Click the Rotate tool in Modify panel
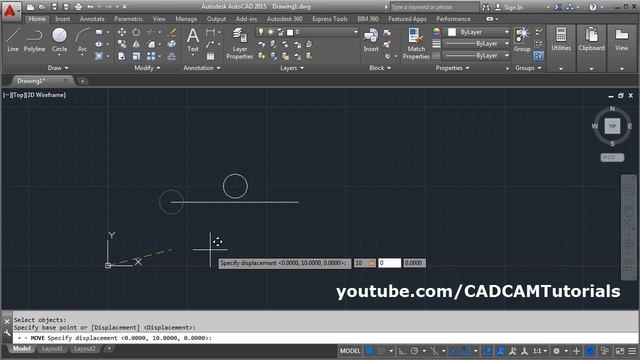Image resolution: width=640 pixels, height=360 pixels. pos(136,32)
